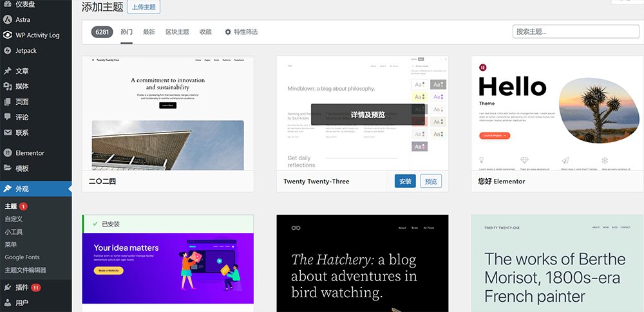Click the Astra logo icon in sidebar
Screen dimensions: 644x312
click(7, 20)
